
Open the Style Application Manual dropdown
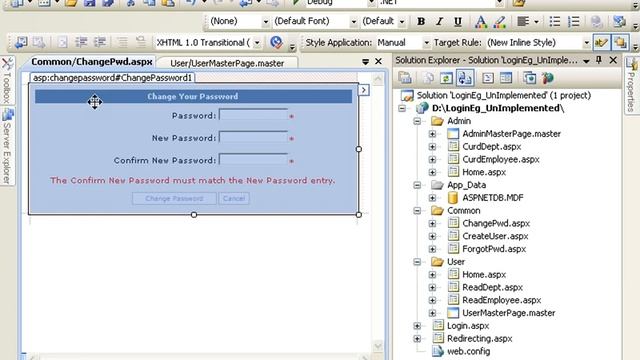(426, 42)
